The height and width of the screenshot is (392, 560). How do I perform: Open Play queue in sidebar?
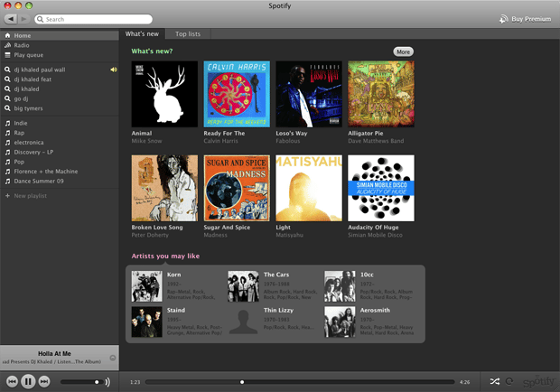click(x=60, y=55)
